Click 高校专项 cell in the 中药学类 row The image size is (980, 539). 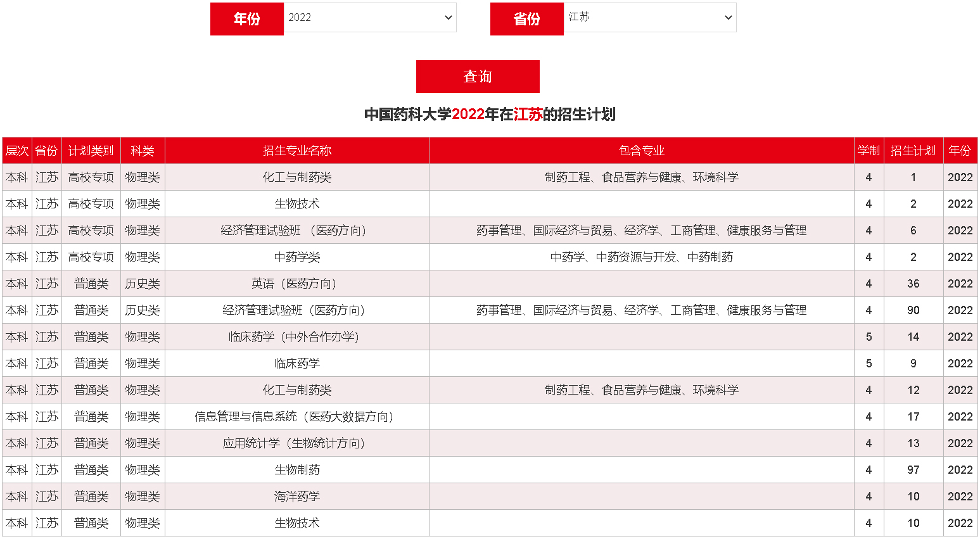pos(91,257)
